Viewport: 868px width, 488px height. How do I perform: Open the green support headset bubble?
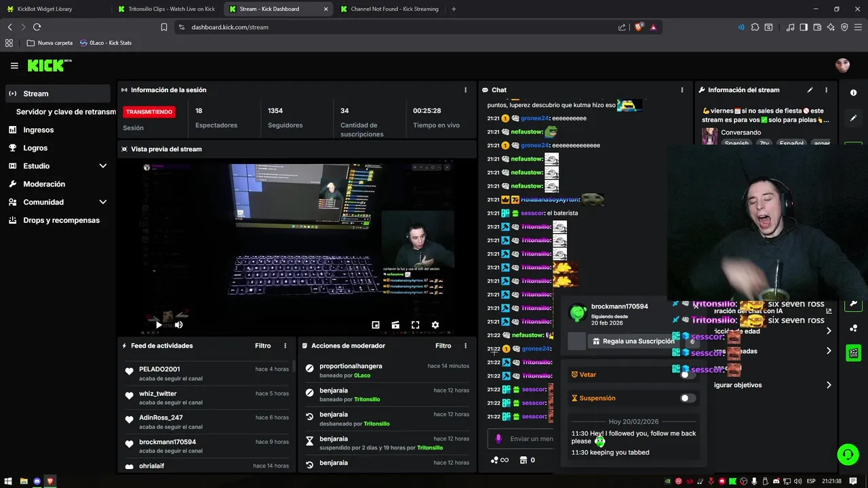(848, 454)
